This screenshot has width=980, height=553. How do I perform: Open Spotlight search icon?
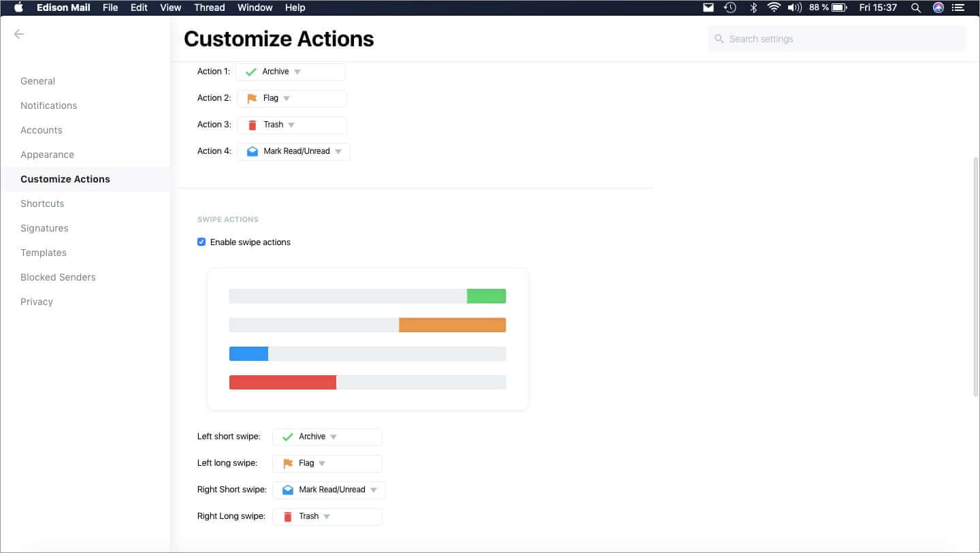(x=916, y=7)
